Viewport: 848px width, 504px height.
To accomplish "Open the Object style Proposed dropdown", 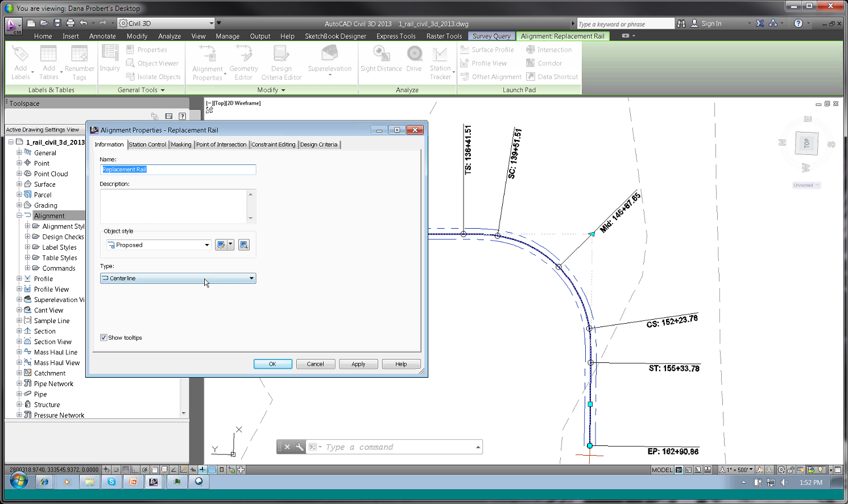I will click(x=159, y=245).
